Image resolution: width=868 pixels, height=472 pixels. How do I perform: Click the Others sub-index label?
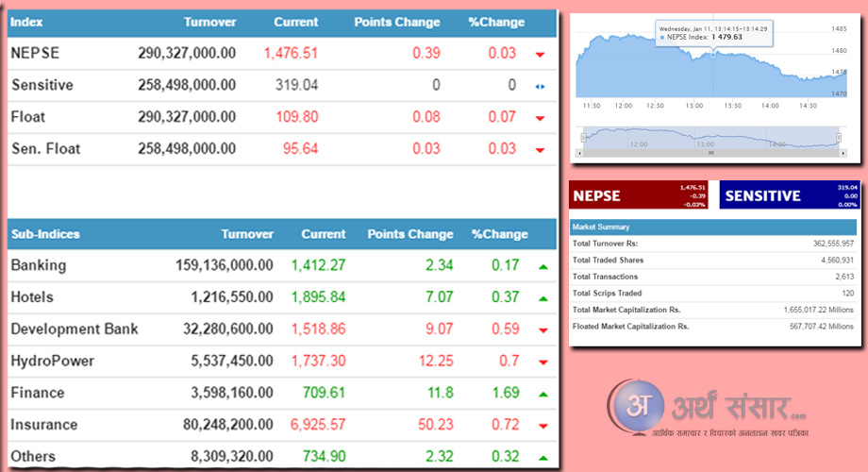pos(33,457)
